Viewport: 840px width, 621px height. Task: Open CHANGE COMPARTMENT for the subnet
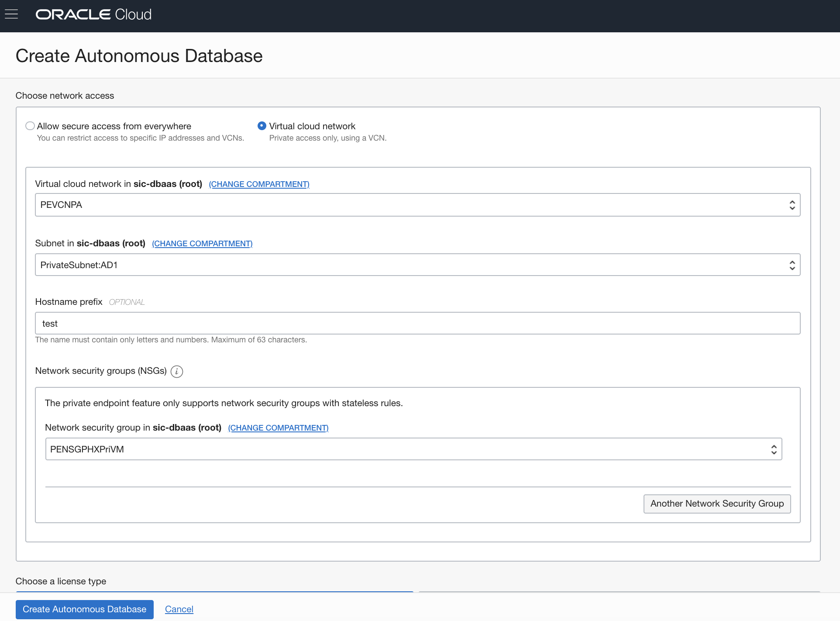(202, 243)
